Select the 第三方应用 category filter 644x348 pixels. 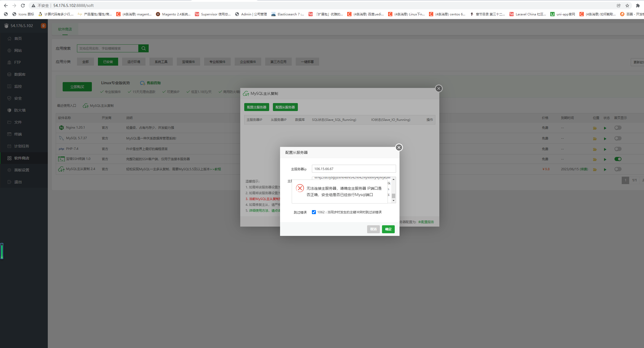click(x=278, y=62)
